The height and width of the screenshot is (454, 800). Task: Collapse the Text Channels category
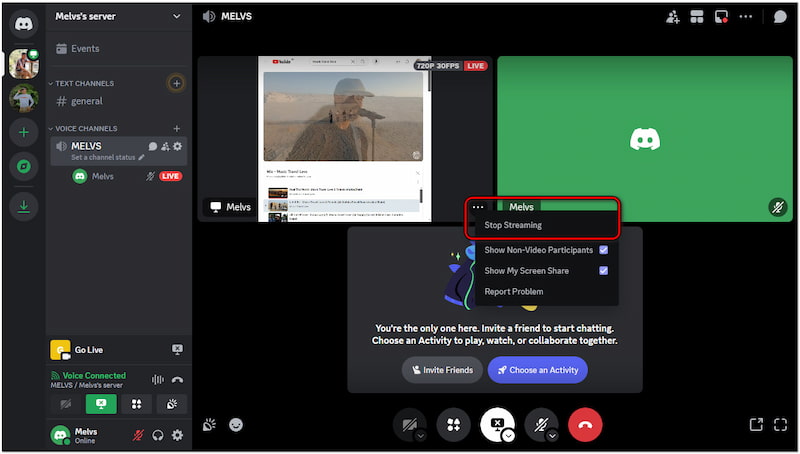[x=84, y=83]
